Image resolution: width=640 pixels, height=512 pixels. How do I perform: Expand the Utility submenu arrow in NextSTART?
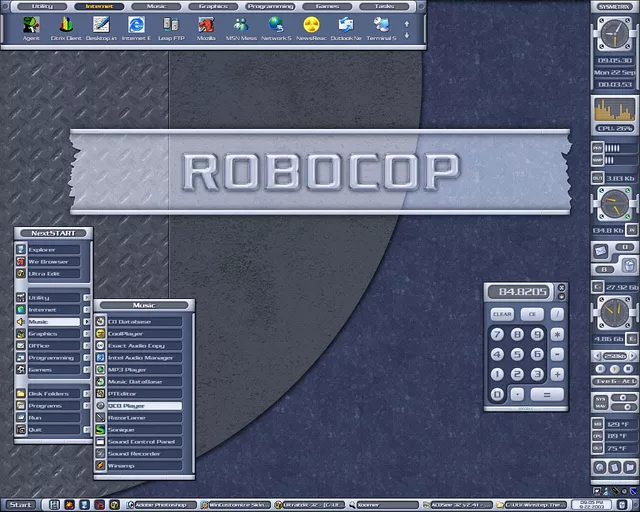tap(87, 298)
